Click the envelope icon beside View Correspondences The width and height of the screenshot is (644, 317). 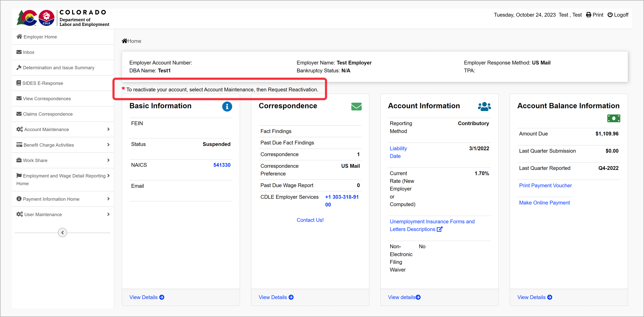(19, 98)
